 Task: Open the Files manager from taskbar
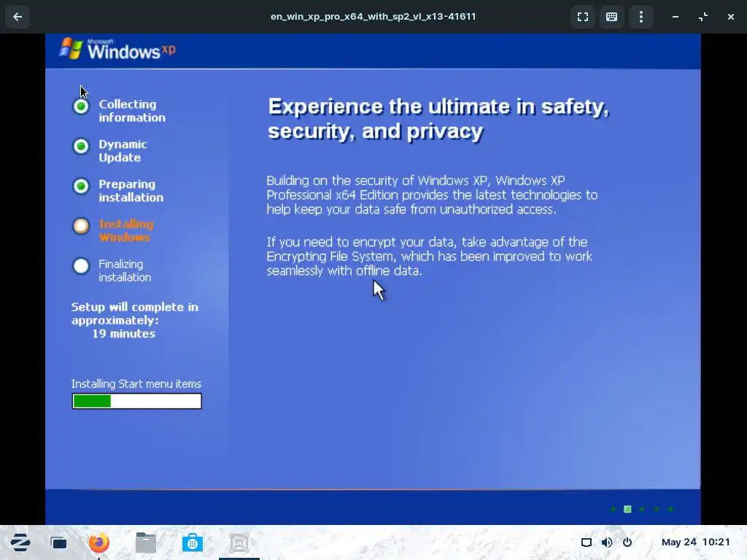click(x=146, y=542)
